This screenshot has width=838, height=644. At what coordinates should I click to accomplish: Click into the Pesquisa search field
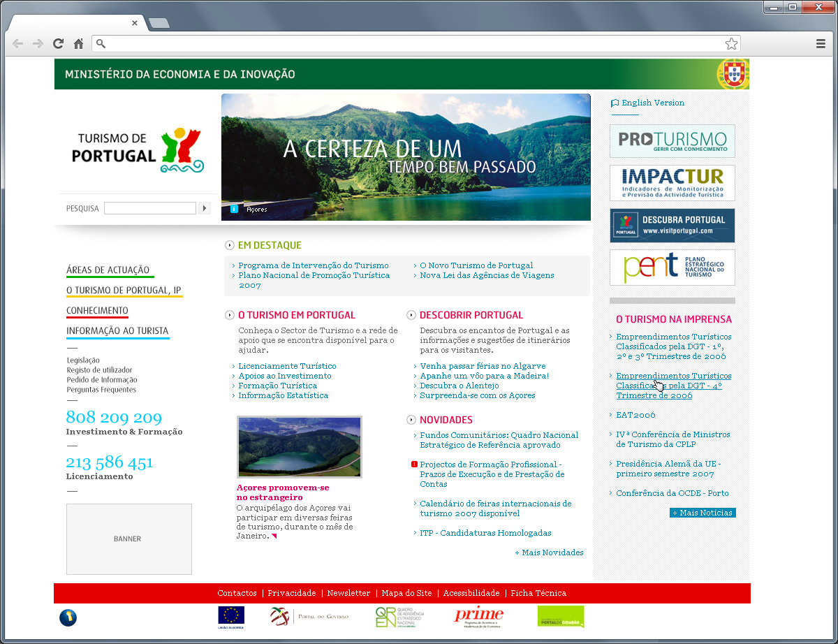pos(149,208)
